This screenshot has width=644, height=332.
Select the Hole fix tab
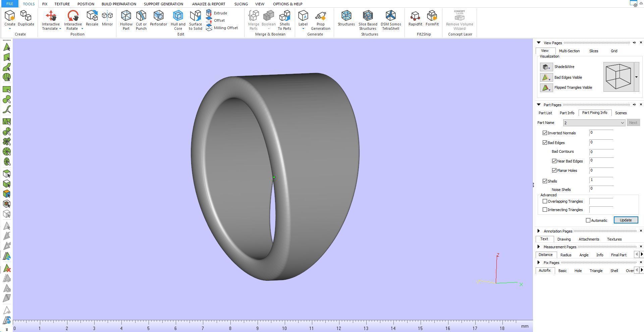coord(578,271)
